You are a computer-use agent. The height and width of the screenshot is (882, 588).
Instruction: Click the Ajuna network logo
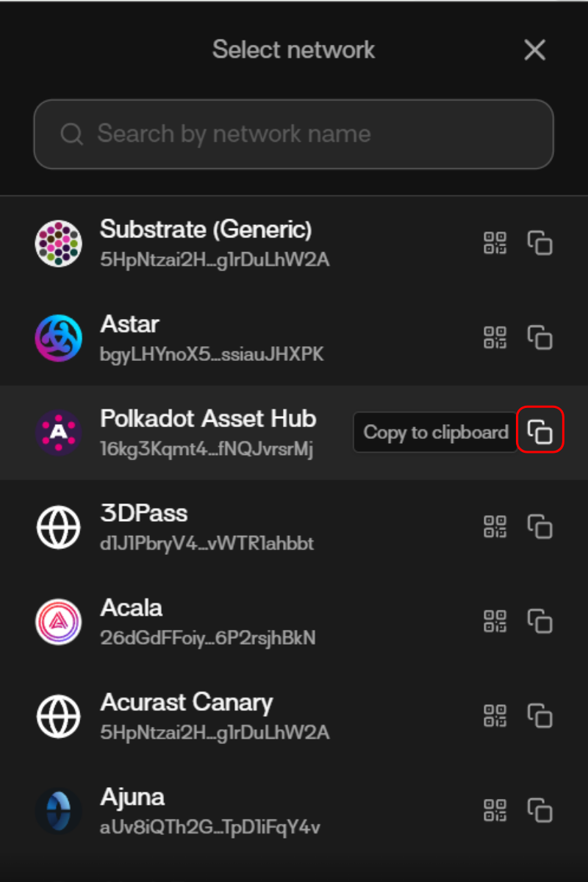point(58,811)
